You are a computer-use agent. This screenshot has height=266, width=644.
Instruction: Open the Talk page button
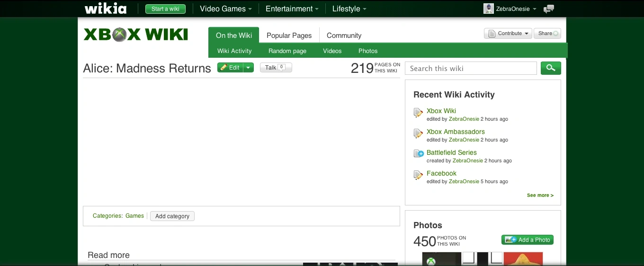[276, 68]
